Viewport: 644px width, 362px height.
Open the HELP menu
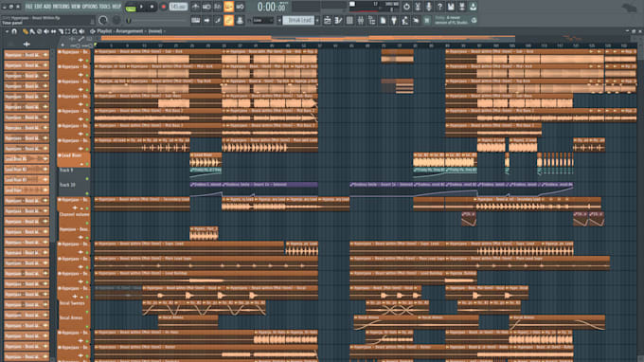[116, 7]
